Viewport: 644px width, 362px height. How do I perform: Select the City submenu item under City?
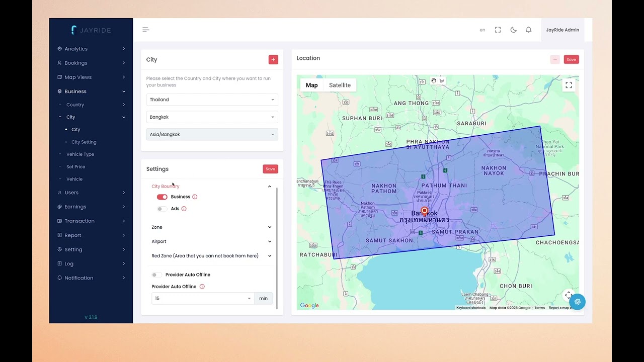pos(75,130)
